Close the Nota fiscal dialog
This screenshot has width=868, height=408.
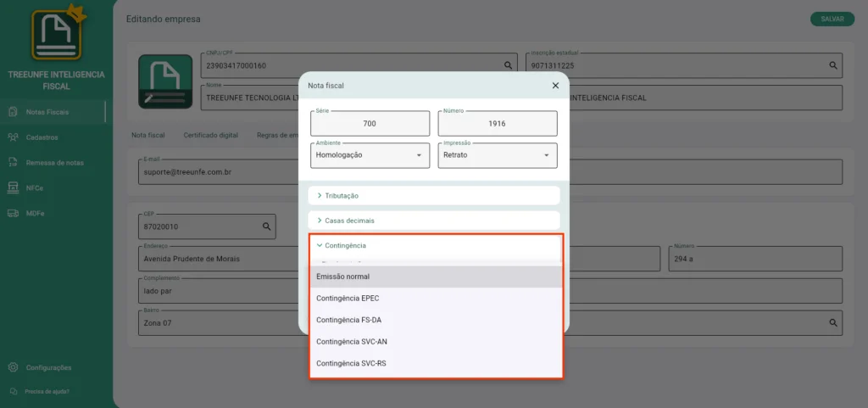click(x=555, y=86)
